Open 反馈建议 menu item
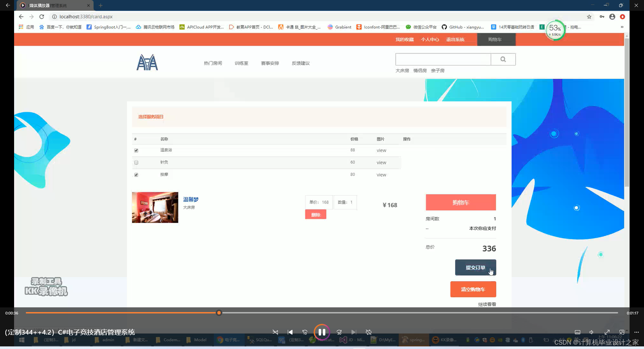This screenshot has width=644, height=349. click(x=301, y=63)
